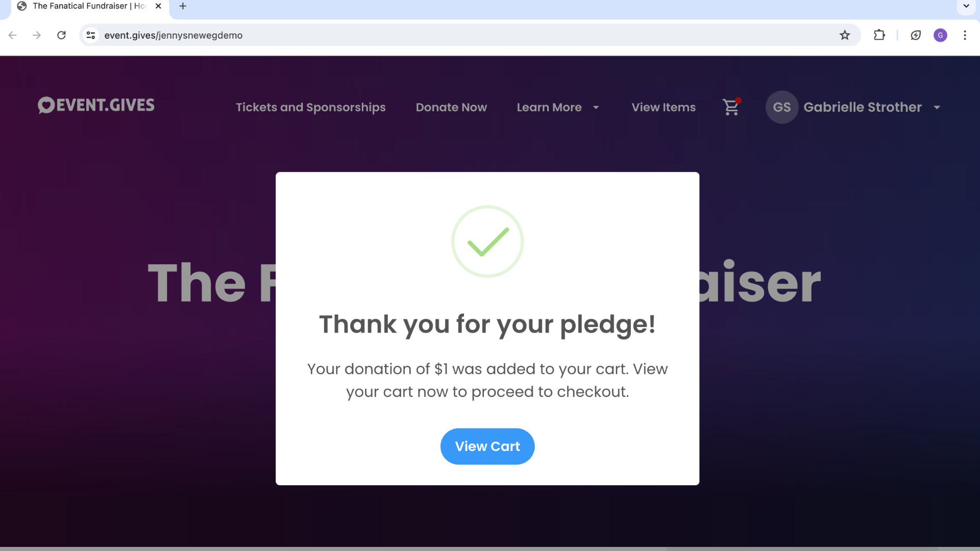Click the leaf performance icon in toolbar
This screenshot has height=551, width=980.
[x=916, y=35]
